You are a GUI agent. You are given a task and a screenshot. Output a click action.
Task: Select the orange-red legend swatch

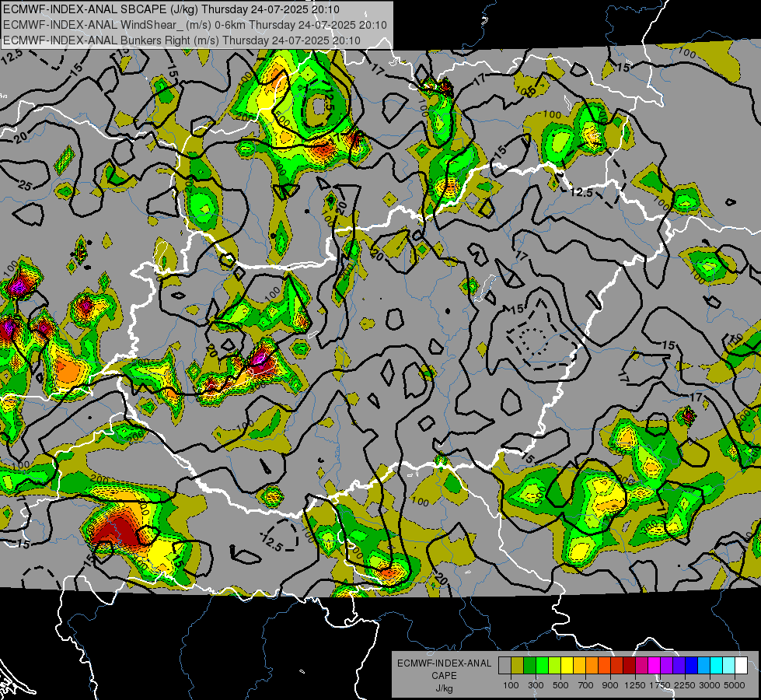(x=604, y=666)
